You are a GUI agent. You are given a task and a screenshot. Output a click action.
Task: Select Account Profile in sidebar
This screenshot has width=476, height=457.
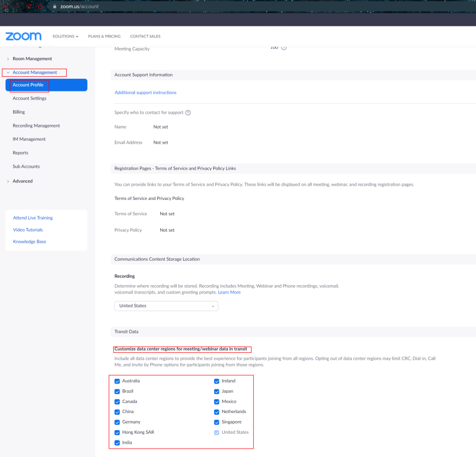coord(47,85)
